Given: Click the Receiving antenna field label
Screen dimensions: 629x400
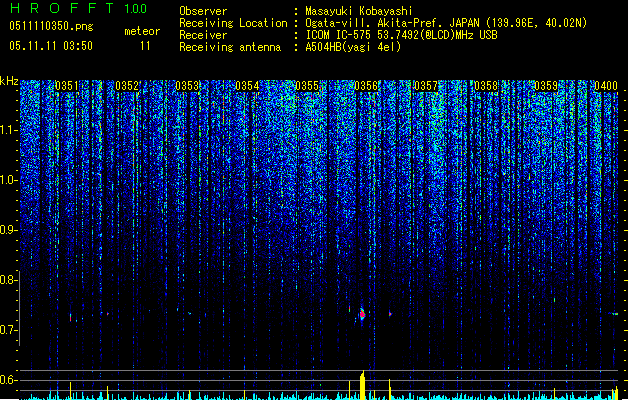Looking at the screenshot, I should pyautogui.click(x=230, y=47).
